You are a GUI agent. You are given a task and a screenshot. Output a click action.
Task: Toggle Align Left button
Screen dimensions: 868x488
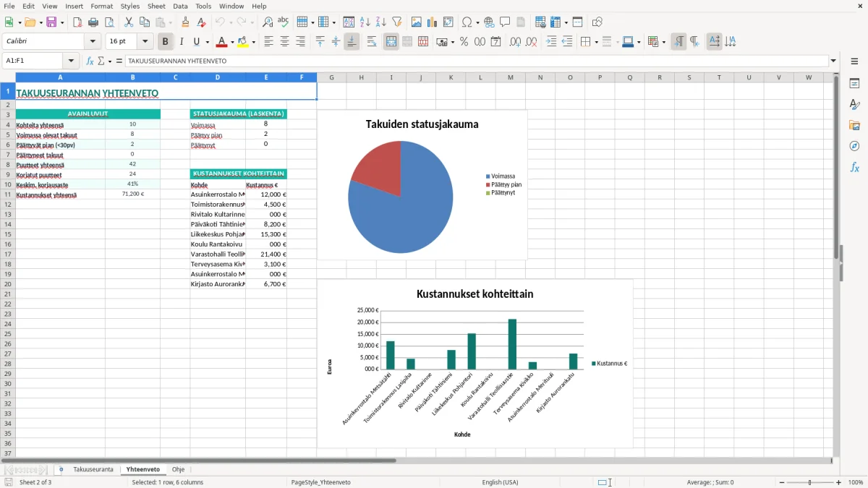coord(268,42)
